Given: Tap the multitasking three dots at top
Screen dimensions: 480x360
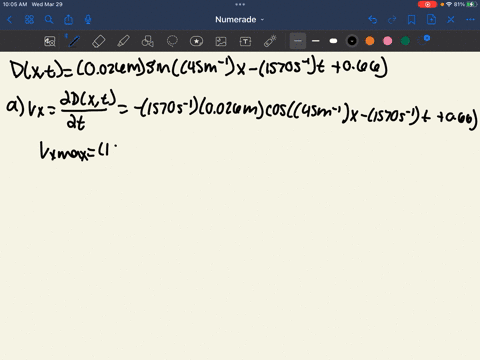Looking at the screenshot, I should [240, 4].
